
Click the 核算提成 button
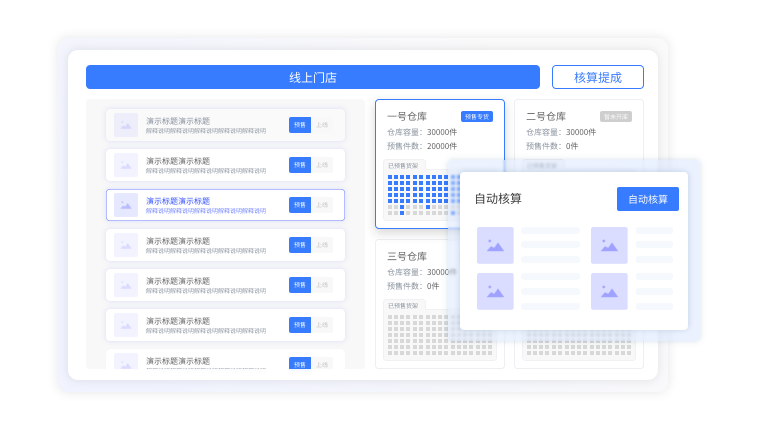tap(598, 77)
